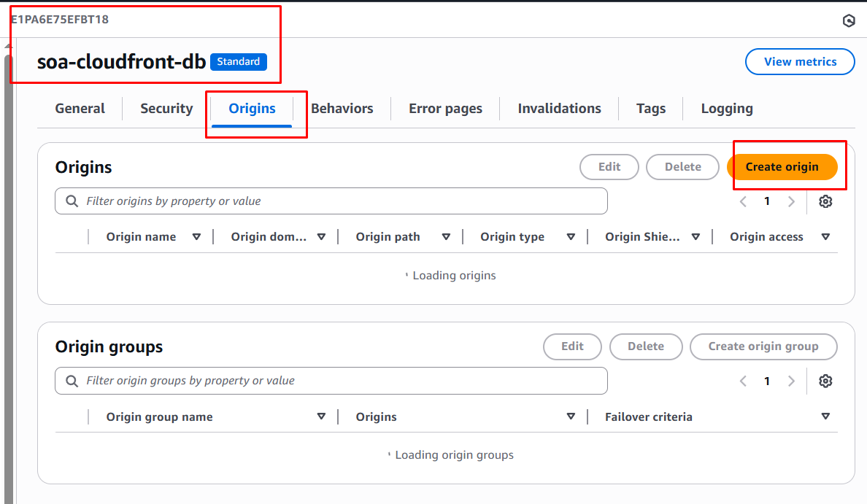The image size is (867, 504).
Task: Open the Origins table settings gear
Action: tap(825, 201)
